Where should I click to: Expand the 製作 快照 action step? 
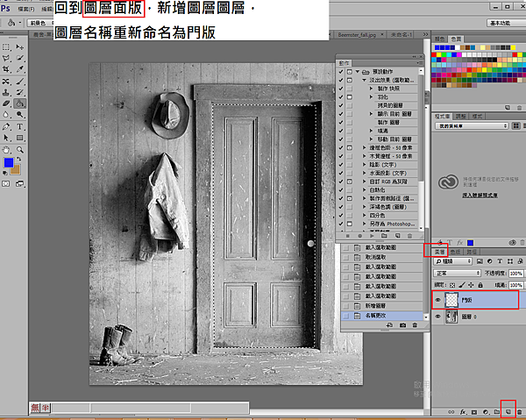coord(371,89)
